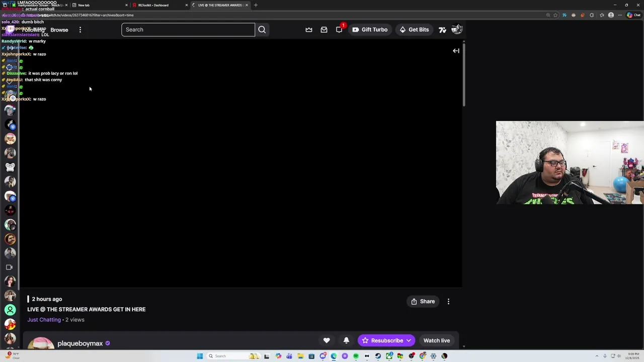This screenshot has height=362, width=644.
Task: Close the IRLToolkit - Dashboard tab
Action: pyautogui.click(x=187, y=5)
